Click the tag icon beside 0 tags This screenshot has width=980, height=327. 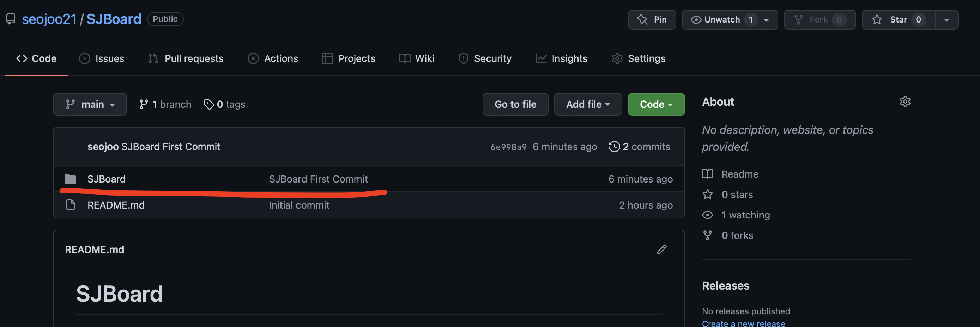(x=209, y=104)
